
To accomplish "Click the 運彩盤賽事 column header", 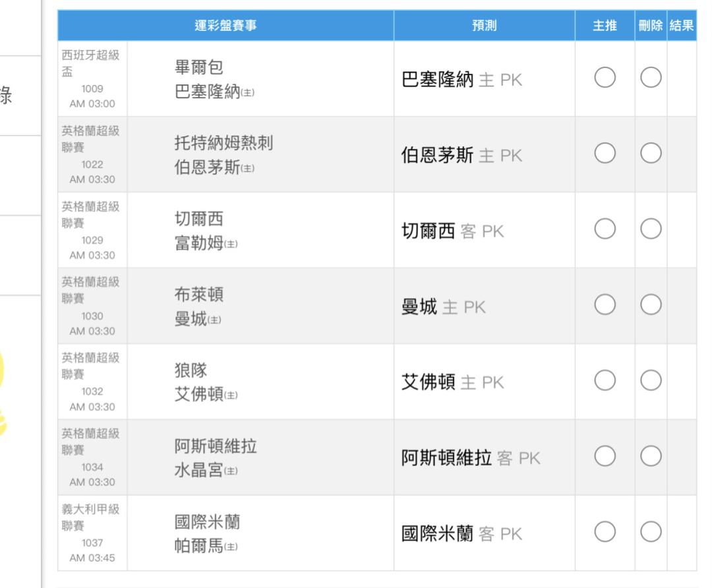I will tap(225, 25).
